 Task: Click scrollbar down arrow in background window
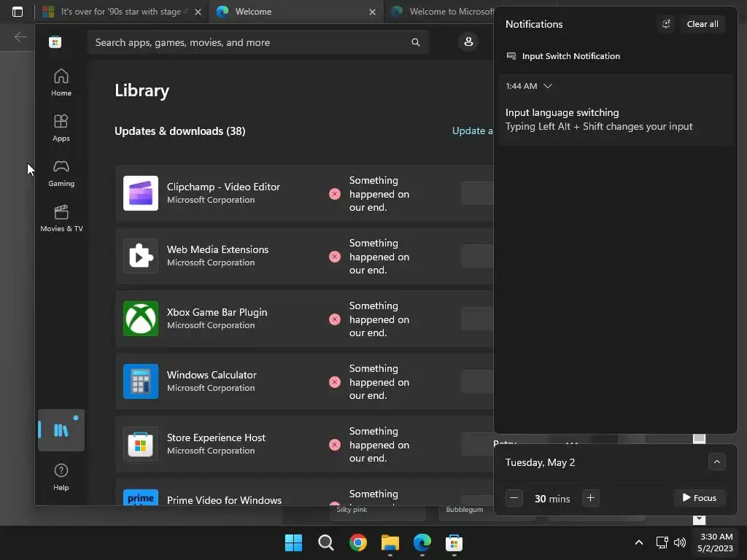point(699,519)
